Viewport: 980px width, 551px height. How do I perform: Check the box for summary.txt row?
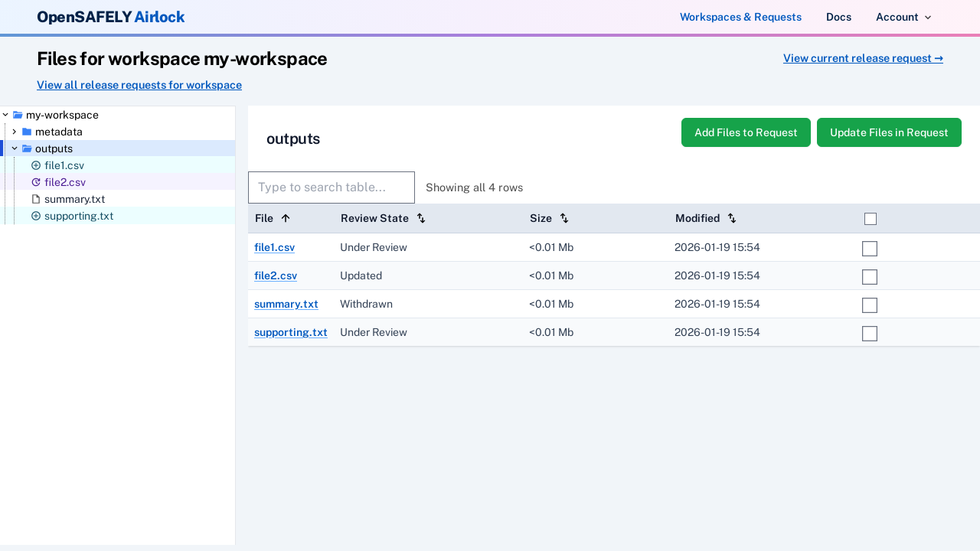point(870,305)
